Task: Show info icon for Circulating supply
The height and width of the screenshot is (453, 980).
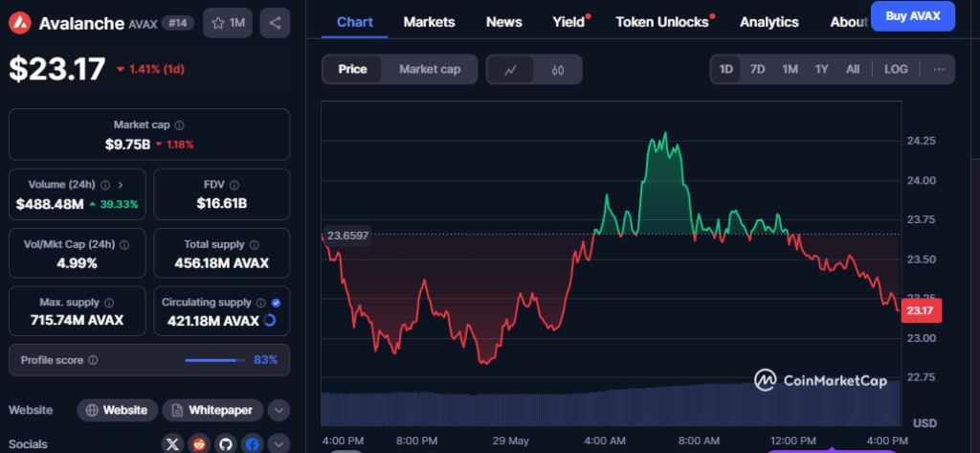Action: [x=261, y=303]
